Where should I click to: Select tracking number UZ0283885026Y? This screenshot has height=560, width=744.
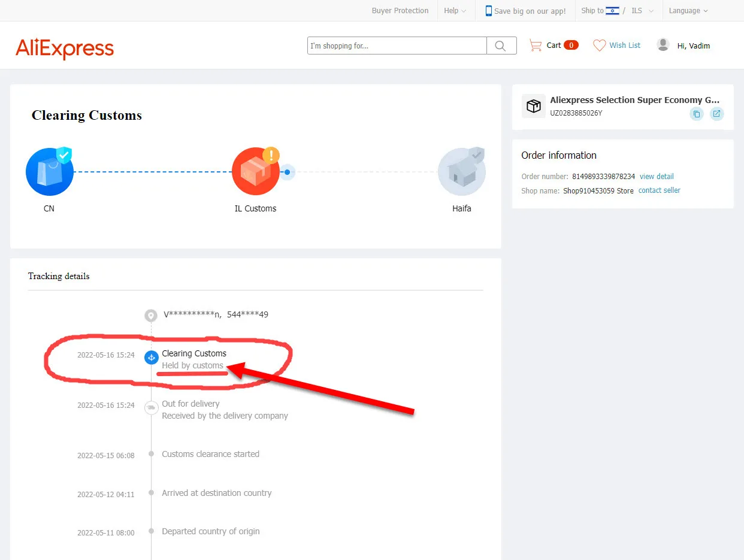[x=576, y=113]
